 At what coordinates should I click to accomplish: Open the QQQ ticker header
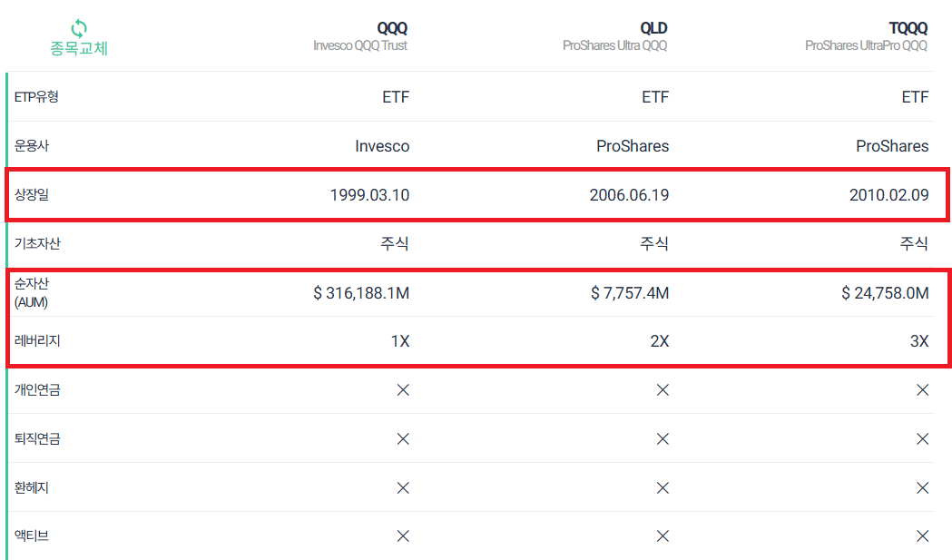[x=392, y=28]
